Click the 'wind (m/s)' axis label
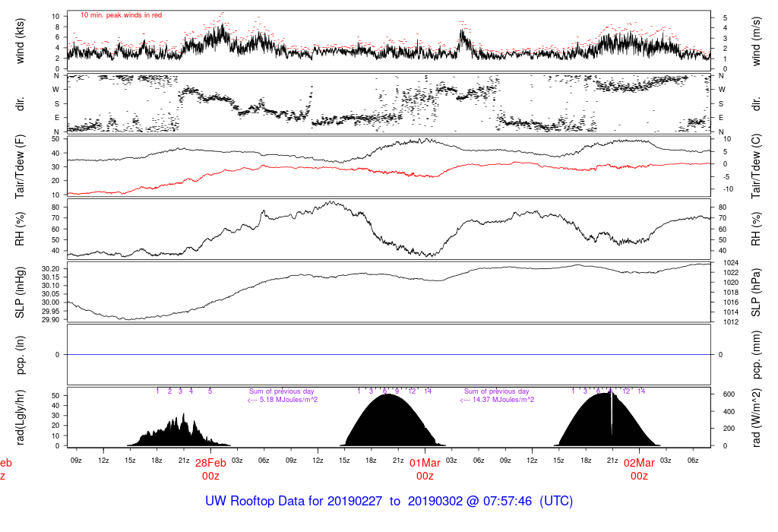This screenshot has height=532, width=778. coord(756,41)
